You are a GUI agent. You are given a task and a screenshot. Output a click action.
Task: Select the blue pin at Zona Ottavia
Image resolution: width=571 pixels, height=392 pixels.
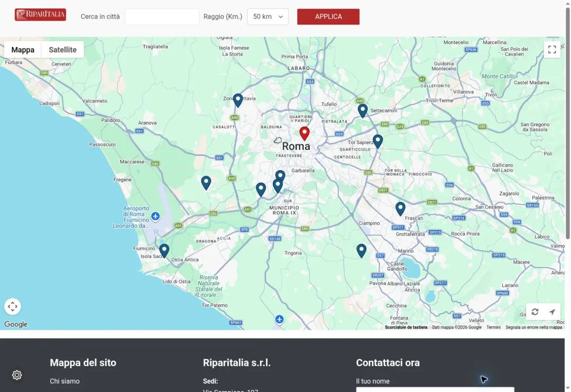(238, 100)
